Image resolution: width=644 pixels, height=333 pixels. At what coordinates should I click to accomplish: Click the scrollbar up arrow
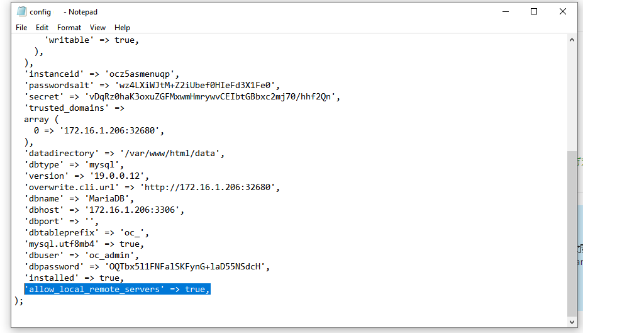(572, 40)
